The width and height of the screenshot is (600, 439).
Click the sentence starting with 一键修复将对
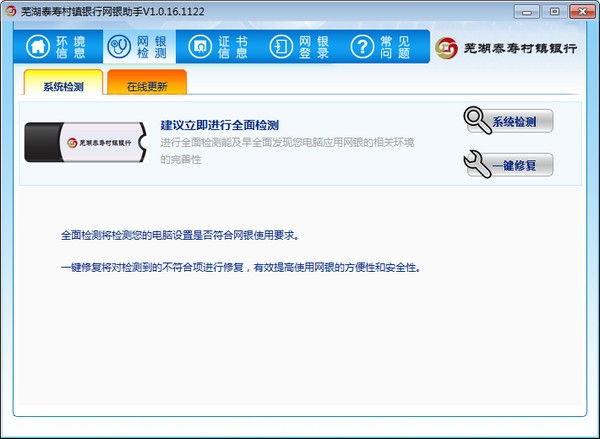tap(241, 267)
